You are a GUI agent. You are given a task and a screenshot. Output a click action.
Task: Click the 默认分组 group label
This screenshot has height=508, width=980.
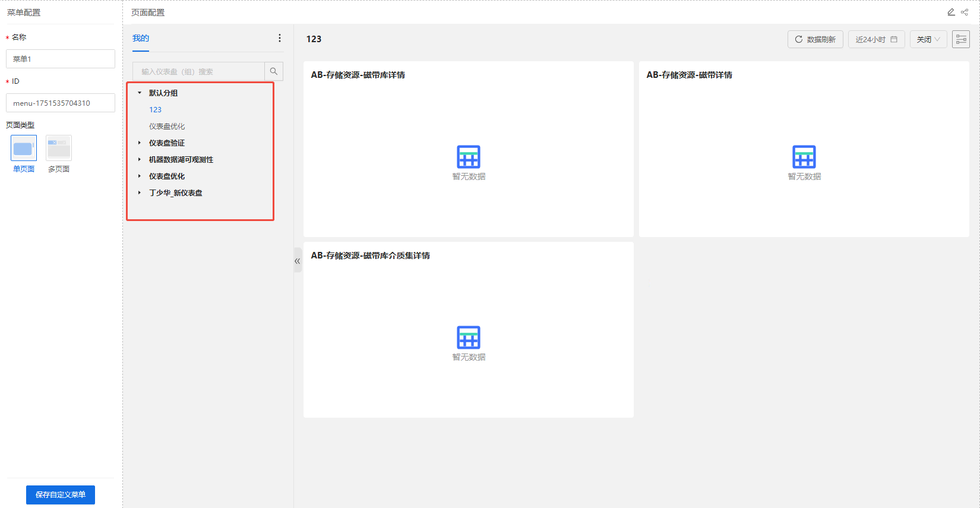pos(163,93)
